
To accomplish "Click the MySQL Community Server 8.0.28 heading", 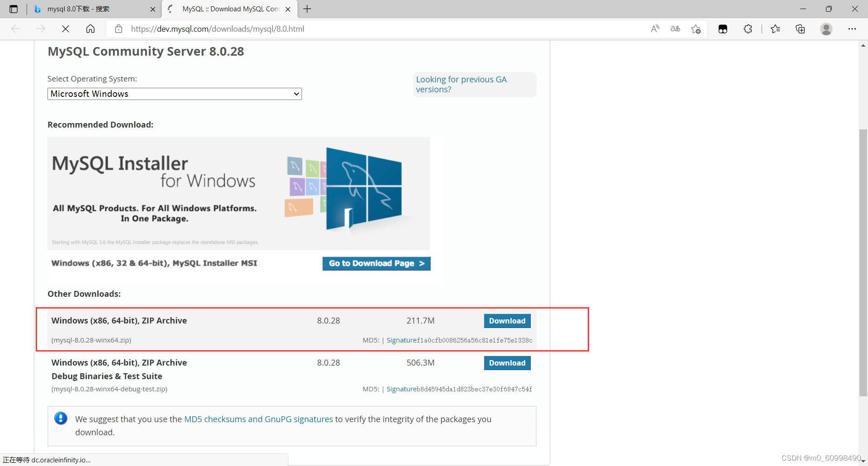I will coord(146,52).
